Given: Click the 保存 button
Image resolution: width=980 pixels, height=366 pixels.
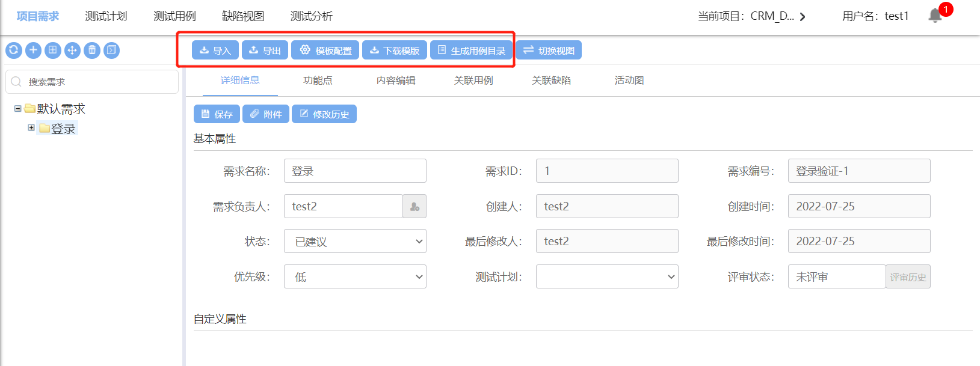Looking at the screenshot, I should [x=217, y=114].
